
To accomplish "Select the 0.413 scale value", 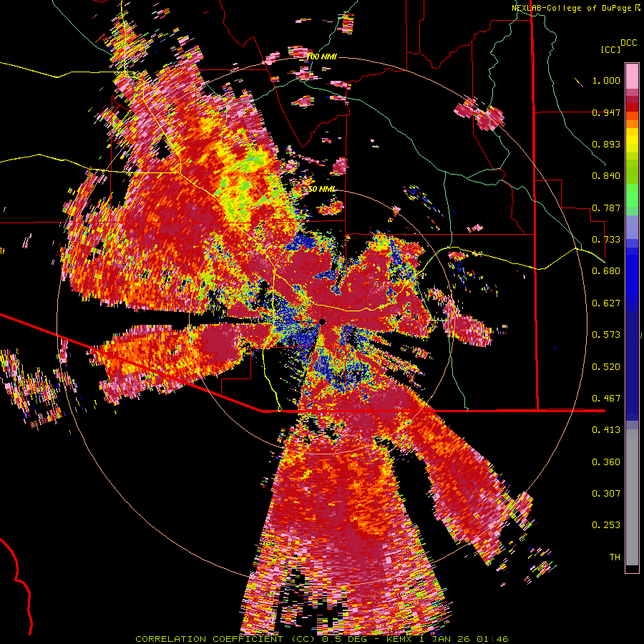I will [x=606, y=430].
